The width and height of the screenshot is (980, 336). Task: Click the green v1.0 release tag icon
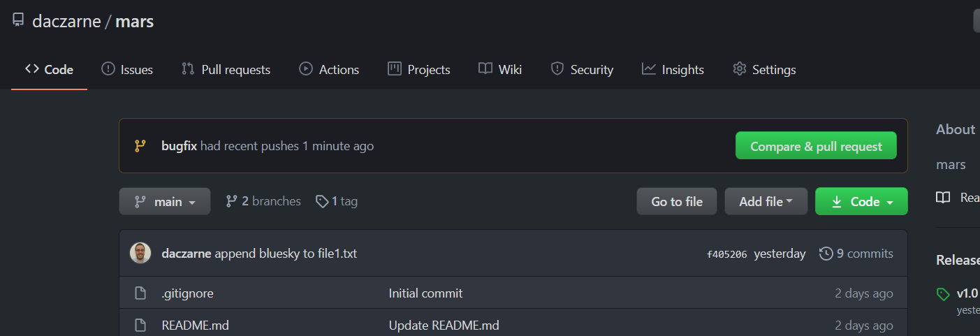coord(943,293)
